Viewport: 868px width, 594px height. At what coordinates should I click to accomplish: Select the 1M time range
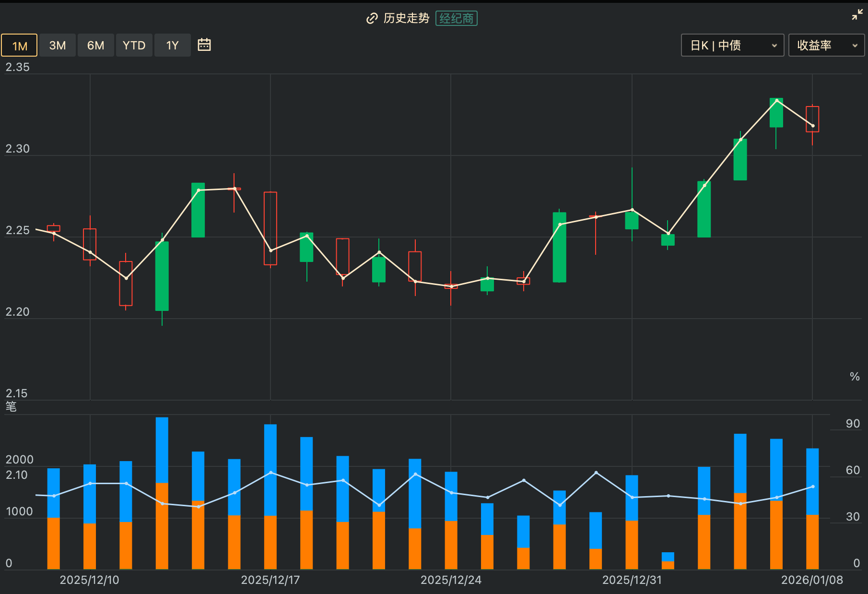[19, 46]
